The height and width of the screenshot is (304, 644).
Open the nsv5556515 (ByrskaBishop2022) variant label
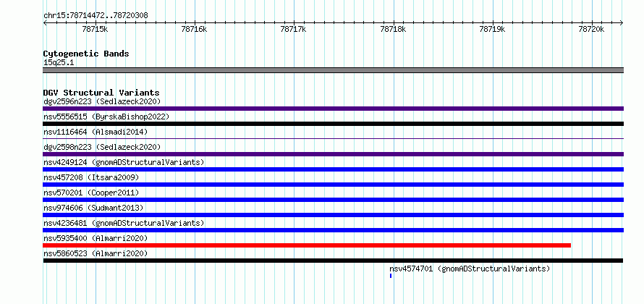click(106, 117)
